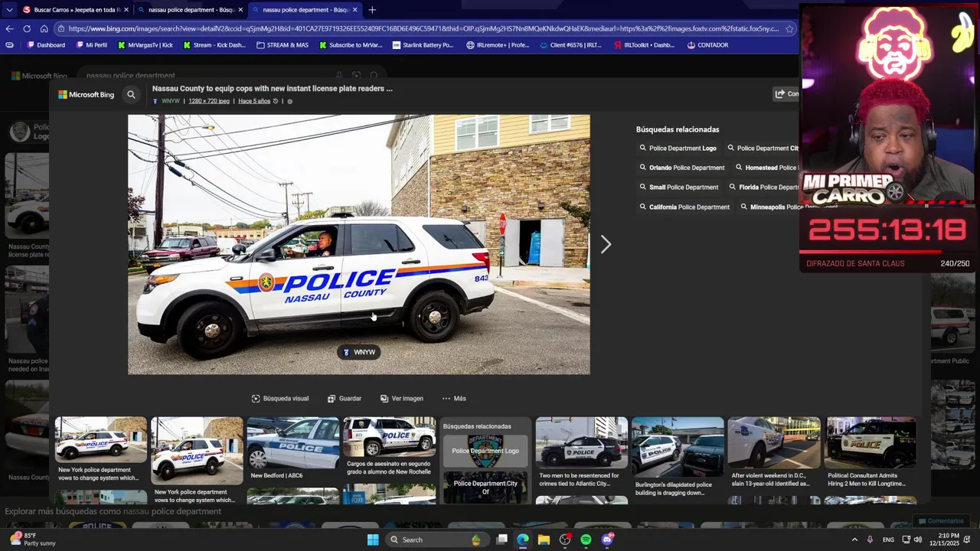The width and height of the screenshot is (980, 551).
Task: Open the volume control in system tray
Action: tap(917, 540)
